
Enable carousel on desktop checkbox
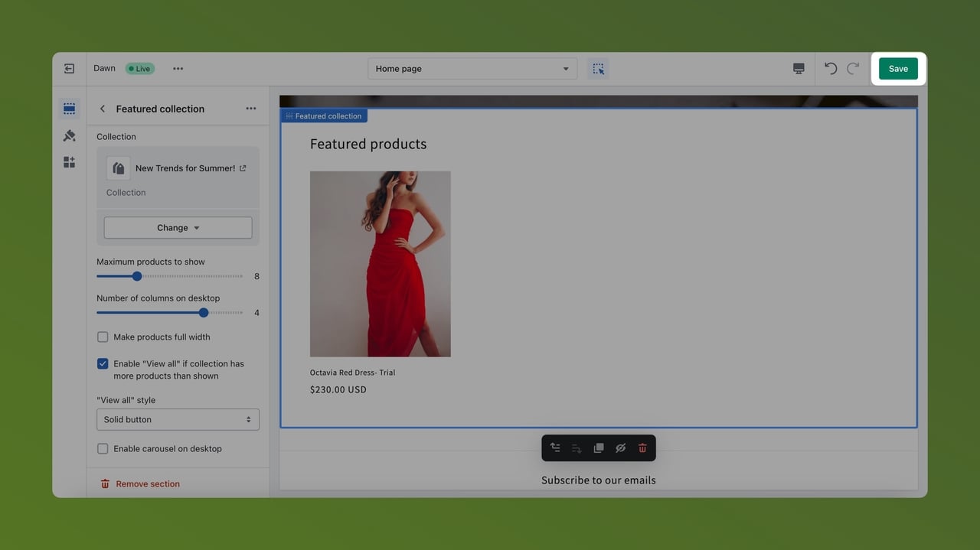click(x=103, y=449)
